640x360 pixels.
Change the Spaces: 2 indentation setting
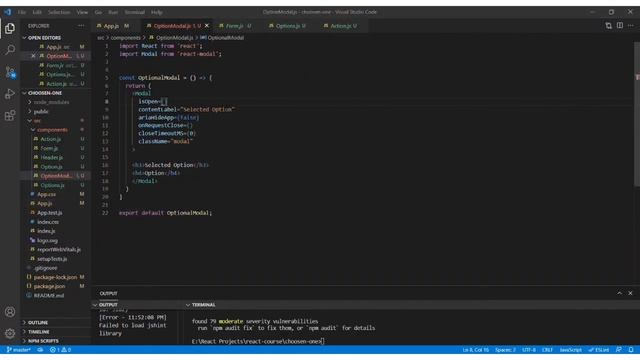(505, 350)
